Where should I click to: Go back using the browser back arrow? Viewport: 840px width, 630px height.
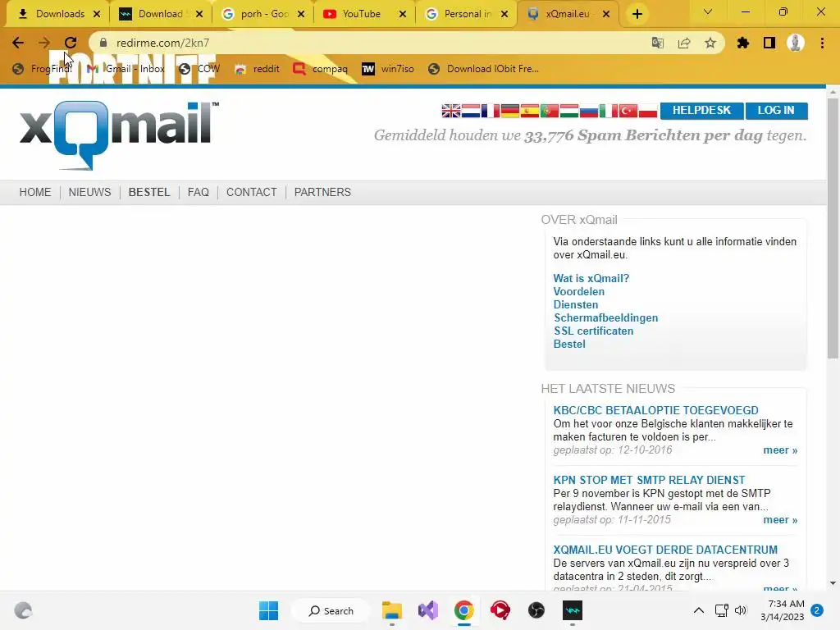[18, 43]
